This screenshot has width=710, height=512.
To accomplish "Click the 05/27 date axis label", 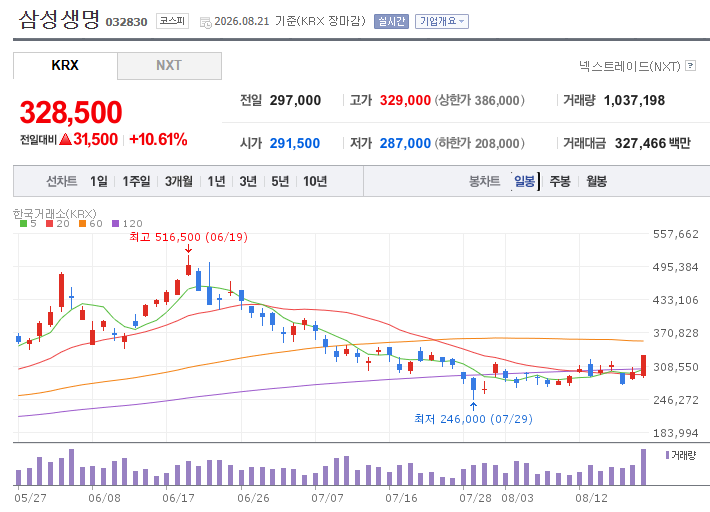I will pos(30,498).
